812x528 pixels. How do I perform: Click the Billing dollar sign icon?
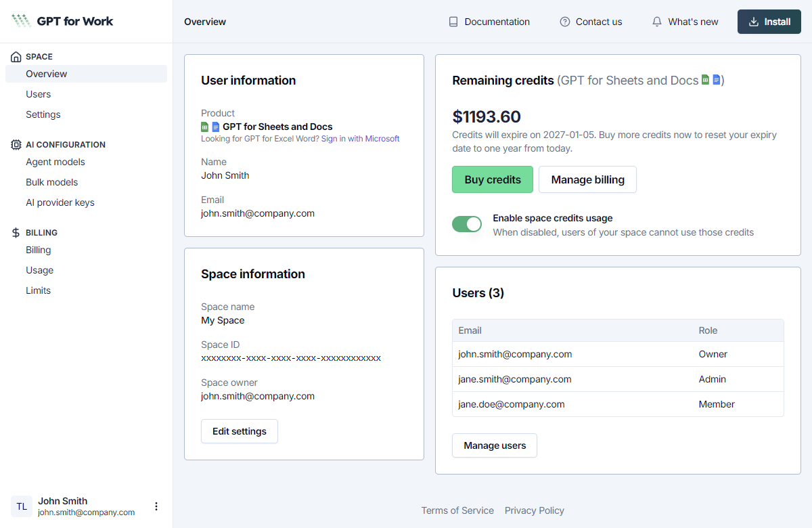click(x=16, y=233)
